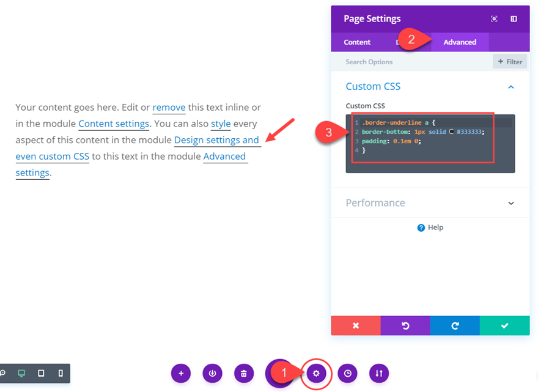This screenshot has height=392, width=538.
Task: Click the 'remove' link in text
Action: pos(169,108)
